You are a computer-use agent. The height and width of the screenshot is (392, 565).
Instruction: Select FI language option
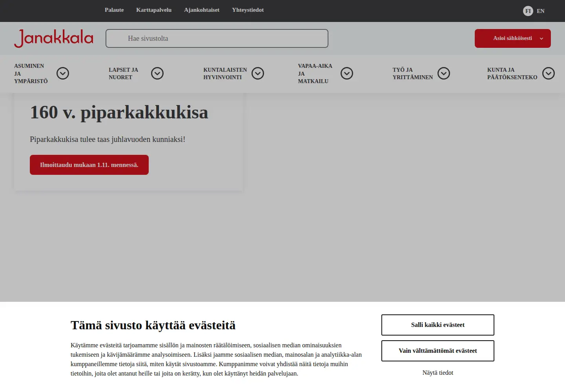point(528,11)
